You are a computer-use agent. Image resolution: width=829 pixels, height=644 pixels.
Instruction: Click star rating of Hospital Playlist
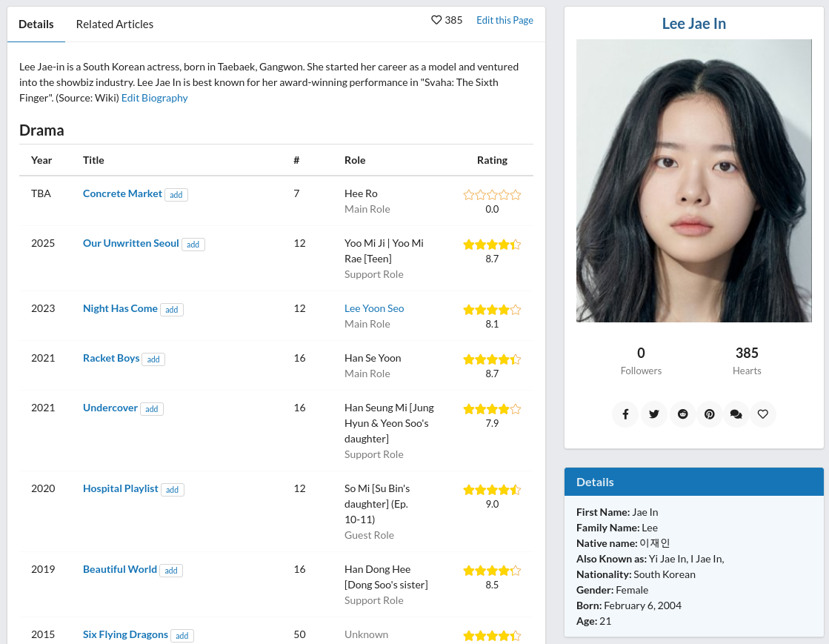tap(492, 490)
